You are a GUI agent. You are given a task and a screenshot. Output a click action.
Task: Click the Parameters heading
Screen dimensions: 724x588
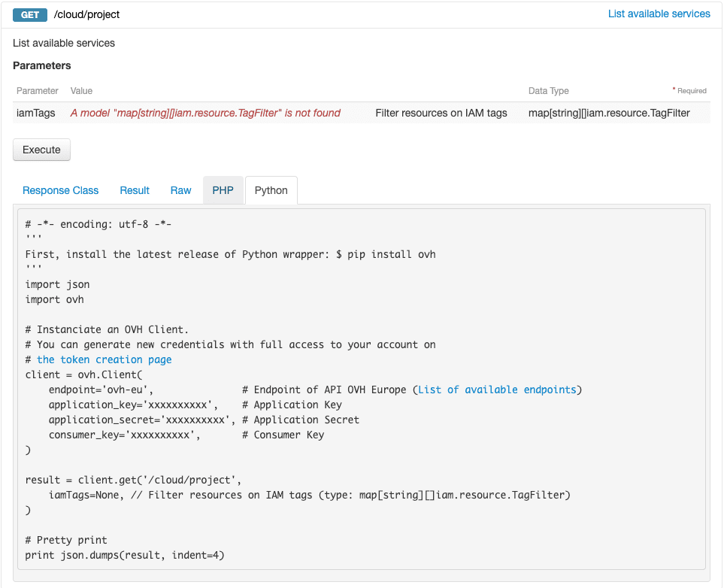pos(42,65)
